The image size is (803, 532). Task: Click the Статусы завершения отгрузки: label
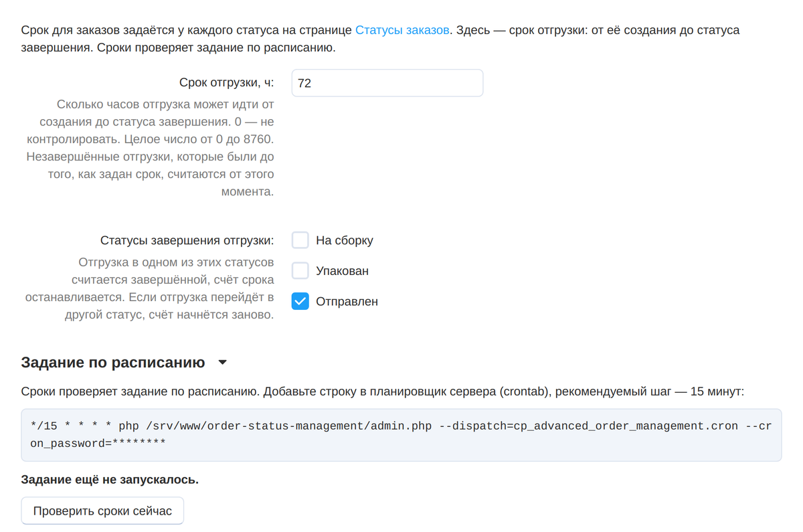coord(187,240)
